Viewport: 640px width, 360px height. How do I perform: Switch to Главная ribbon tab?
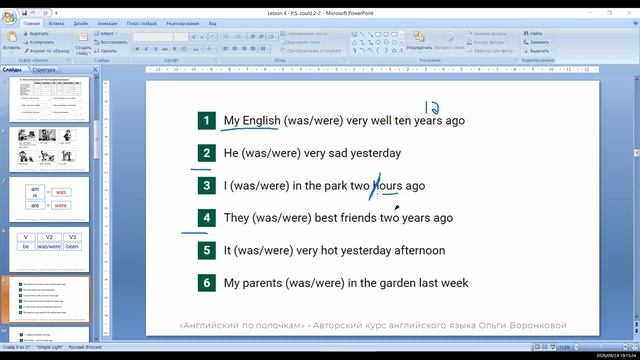point(31,24)
